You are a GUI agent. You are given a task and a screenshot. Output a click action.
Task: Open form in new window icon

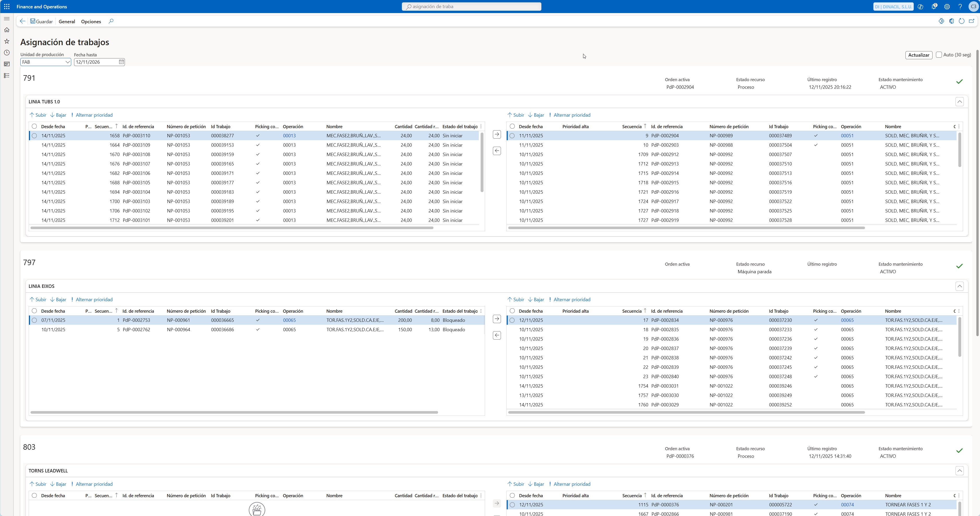point(972,21)
